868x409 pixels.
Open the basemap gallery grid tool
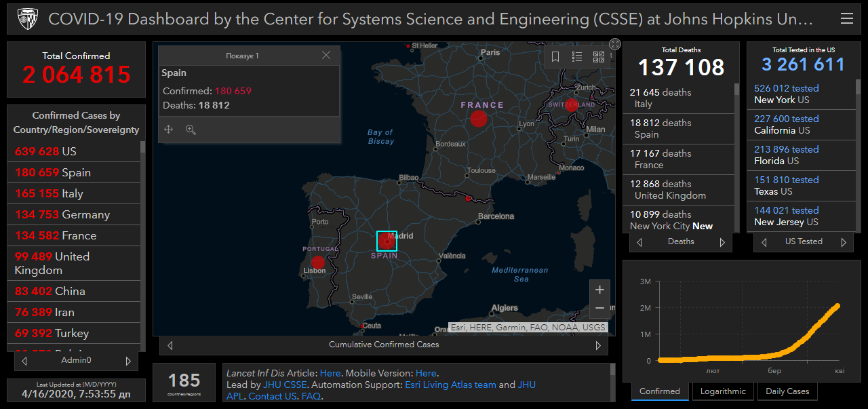(x=599, y=57)
